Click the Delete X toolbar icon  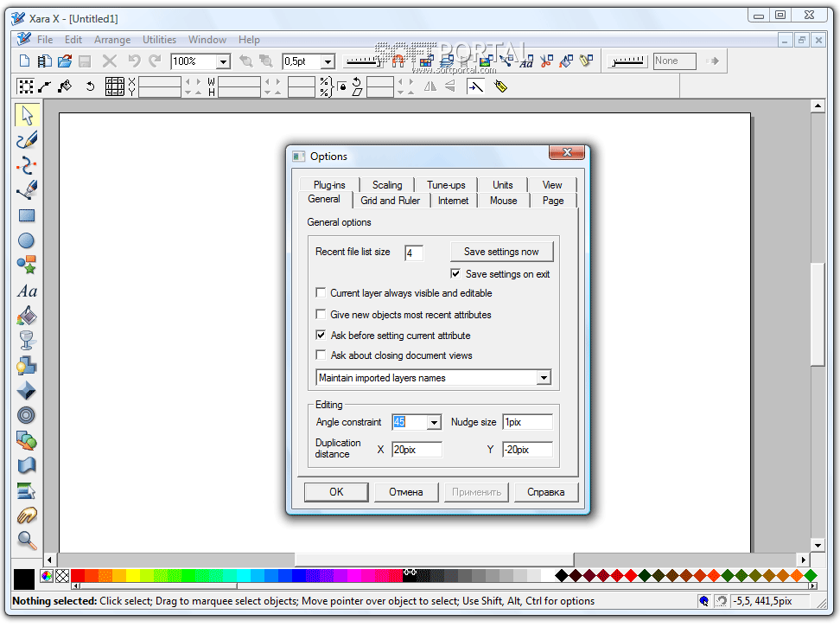tap(110, 61)
